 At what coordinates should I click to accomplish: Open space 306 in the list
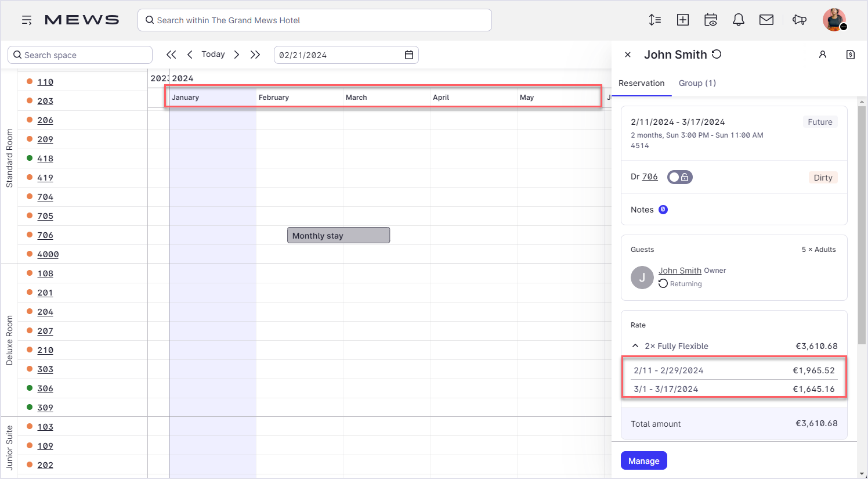click(45, 388)
